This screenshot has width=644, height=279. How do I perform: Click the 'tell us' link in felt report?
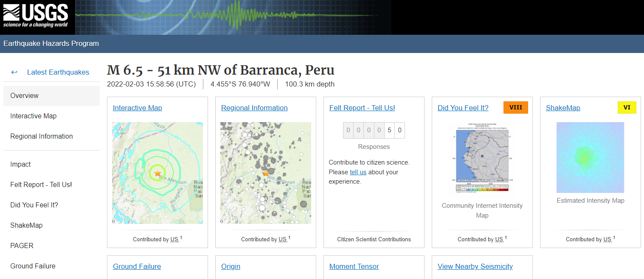coord(358,172)
